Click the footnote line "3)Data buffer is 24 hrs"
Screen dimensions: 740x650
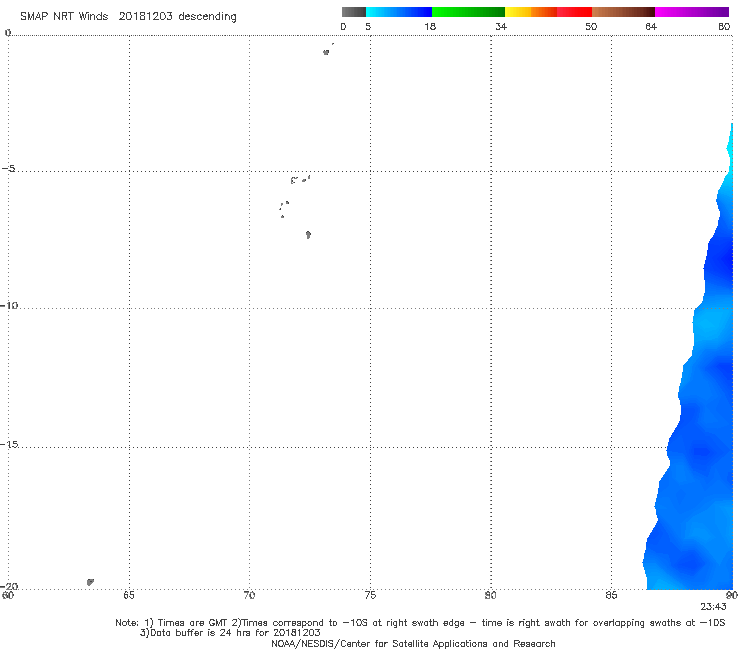tap(230, 633)
